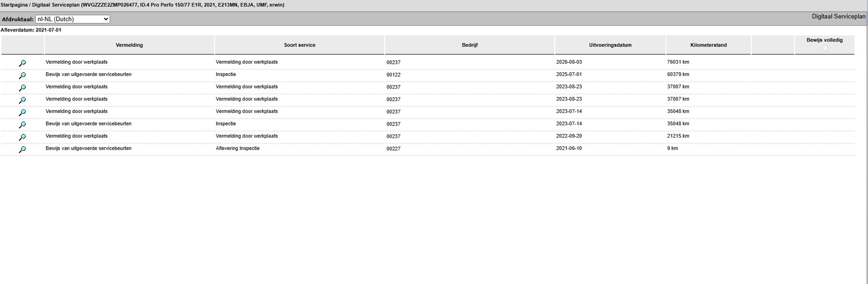This screenshot has width=868, height=284.
Task: View details of 60379 km service
Action: 22,76
